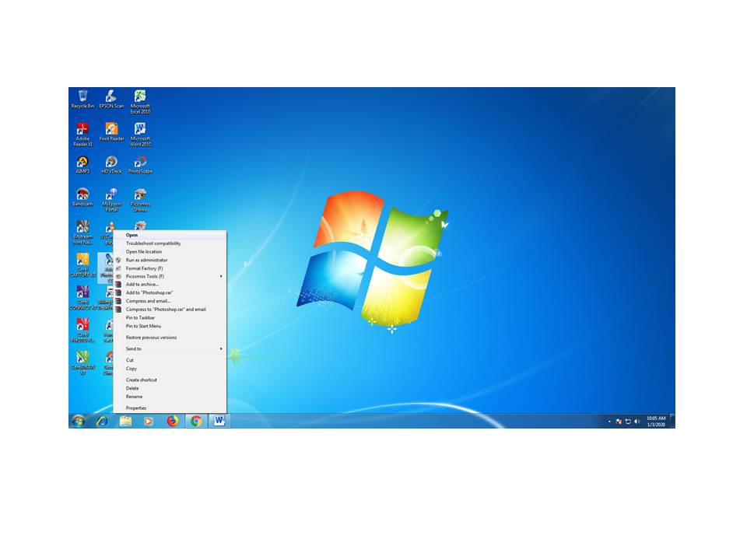The height and width of the screenshot is (560, 747).
Task: Show hidden tray icons arrow
Action: 609,422
